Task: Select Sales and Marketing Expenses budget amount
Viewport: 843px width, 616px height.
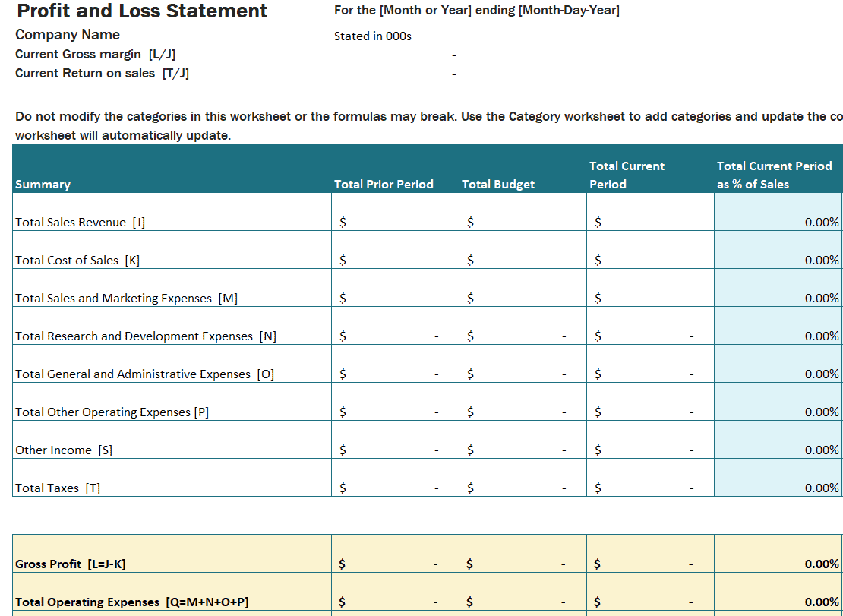Action: coord(523,288)
